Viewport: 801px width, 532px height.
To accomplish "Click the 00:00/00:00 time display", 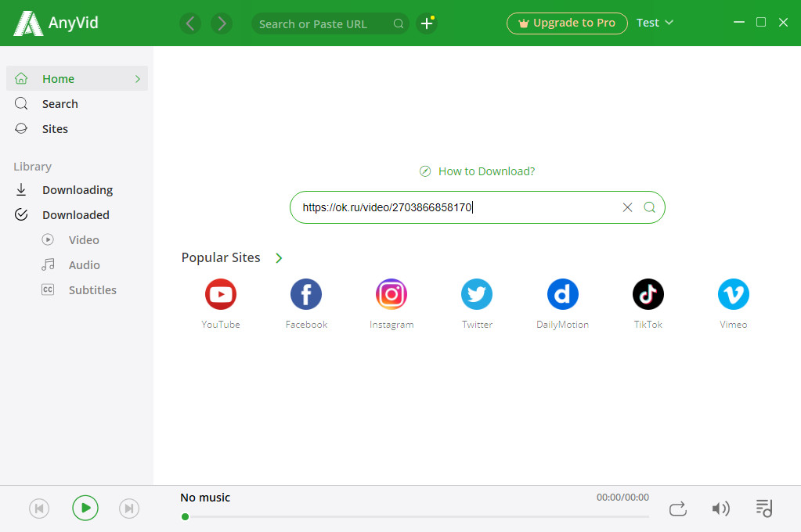I will [622, 498].
